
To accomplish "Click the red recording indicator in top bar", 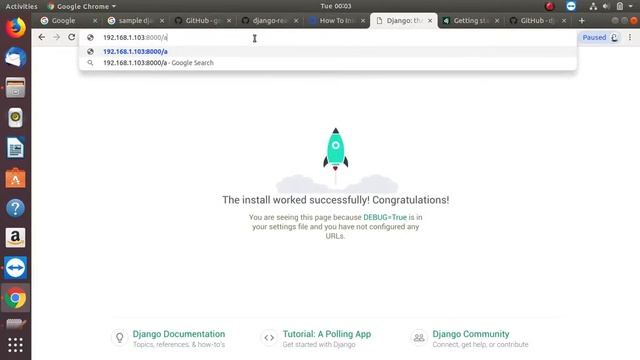I will click(550, 6).
